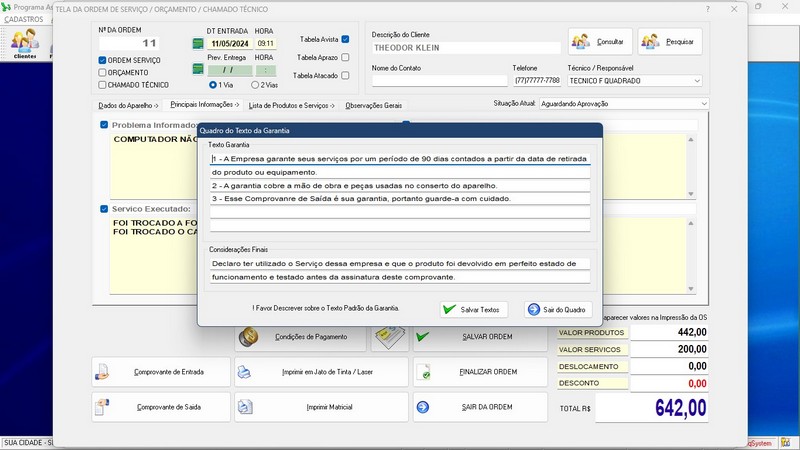Click document icon on Comprovante de Saída
The image size is (800, 450).
tap(102, 407)
